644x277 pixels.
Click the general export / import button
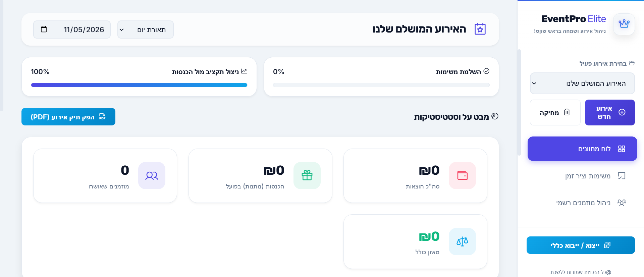click(x=581, y=245)
